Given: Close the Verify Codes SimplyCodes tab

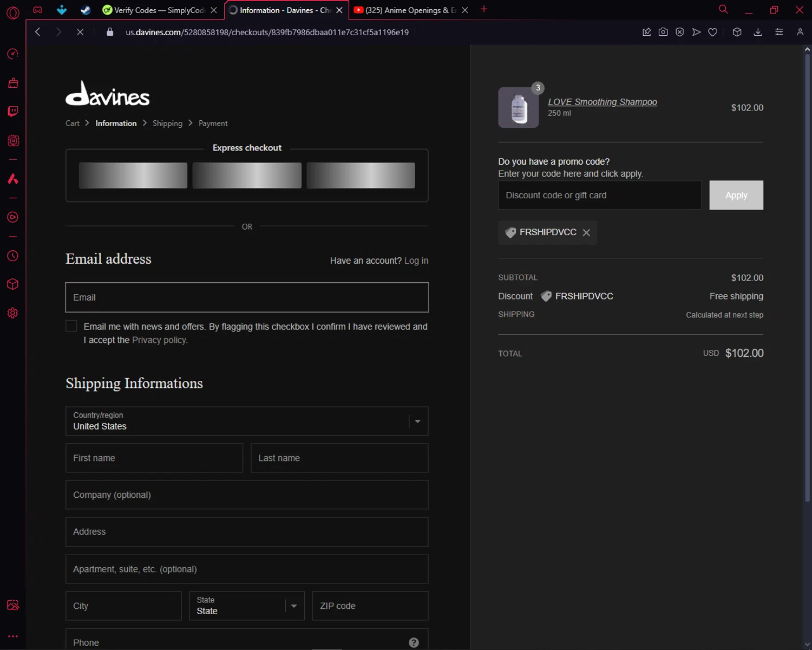Looking at the screenshot, I should point(214,10).
